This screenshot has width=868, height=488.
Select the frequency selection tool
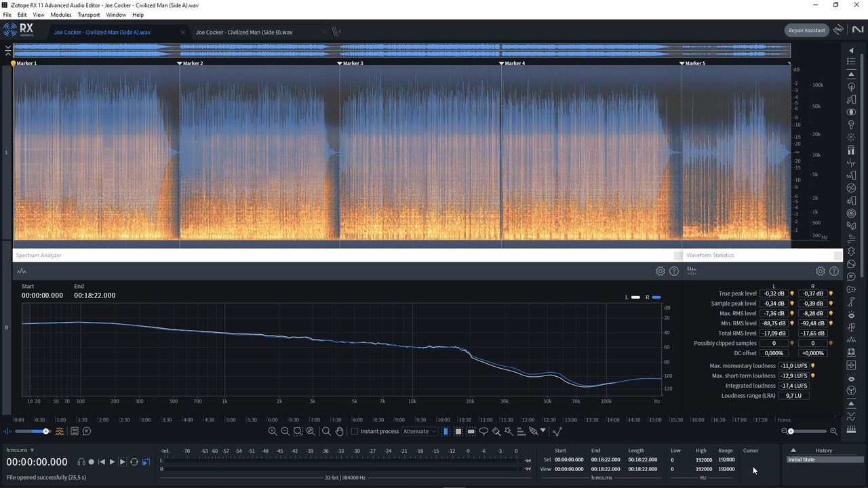pyautogui.click(x=471, y=431)
